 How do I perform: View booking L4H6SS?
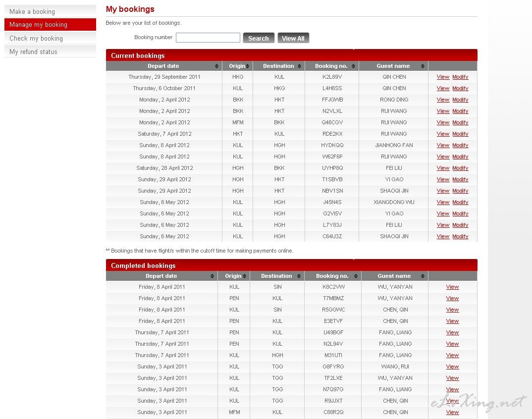pyautogui.click(x=443, y=88)
